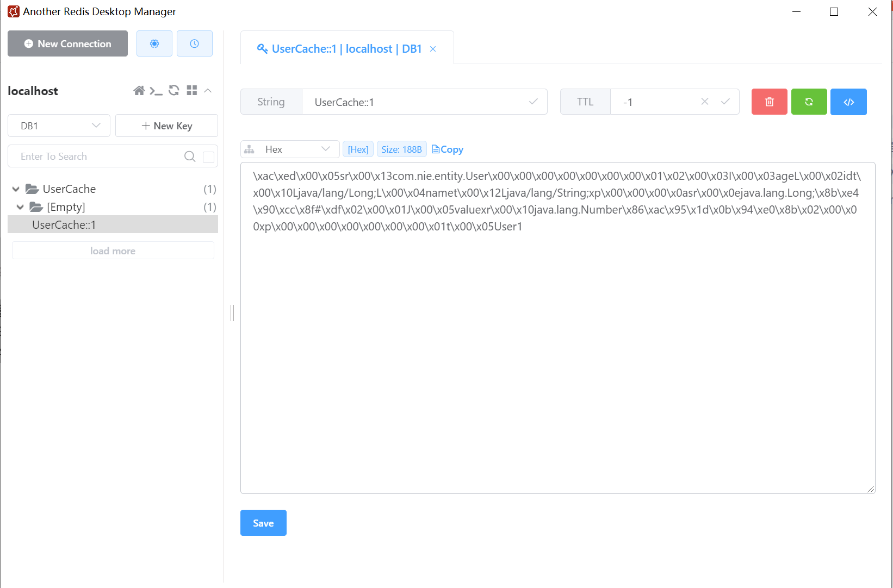Click the Size: 188B tag
The height and width of the screenshot is (588, 893).
coord(401,149)
